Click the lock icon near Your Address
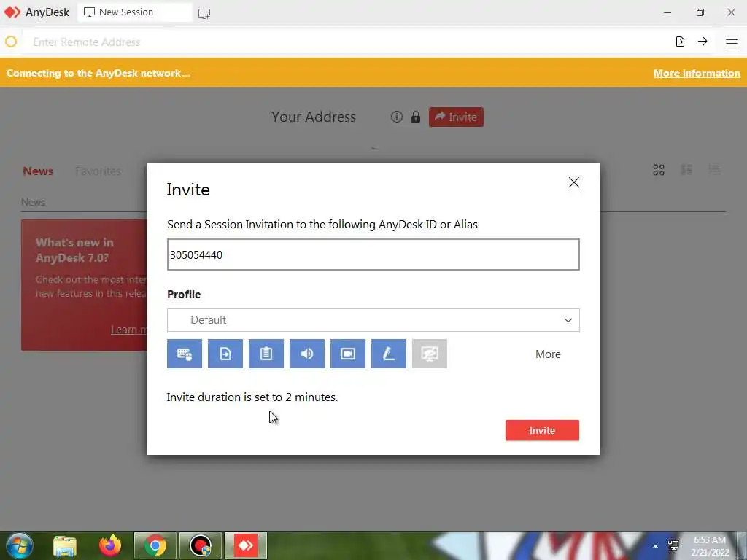Screen dimensions: 747x560 coord(416,117)
